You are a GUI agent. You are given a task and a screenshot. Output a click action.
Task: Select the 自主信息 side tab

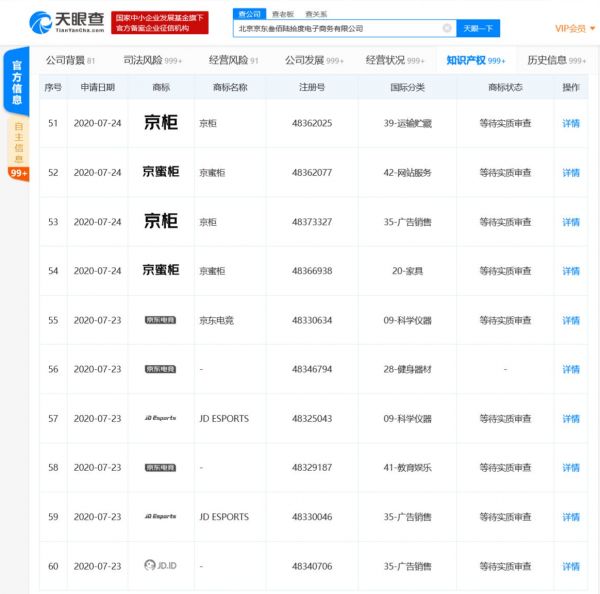tap(17, 142)
